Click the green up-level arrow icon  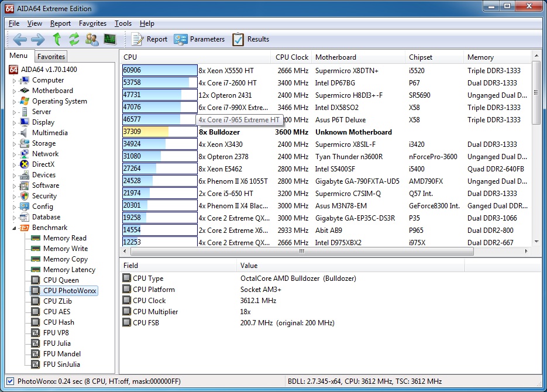pos(57,39)
